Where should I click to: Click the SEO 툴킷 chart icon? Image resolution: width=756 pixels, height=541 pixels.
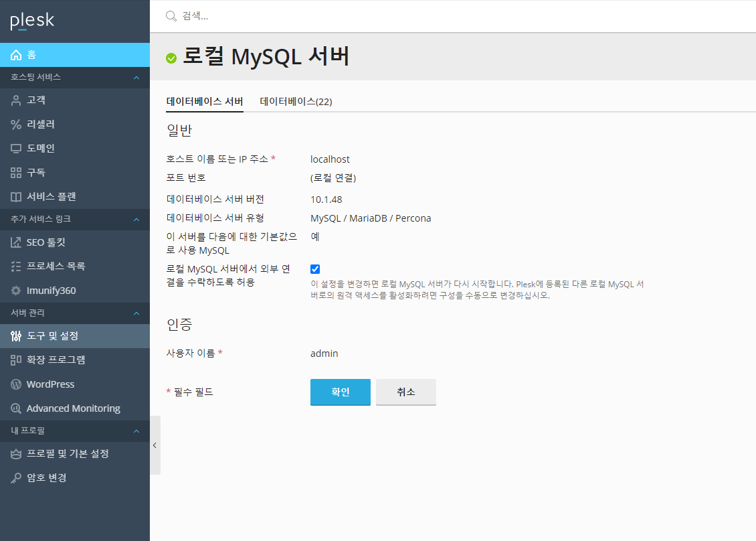pyautogui.click(x=16, y=242)
